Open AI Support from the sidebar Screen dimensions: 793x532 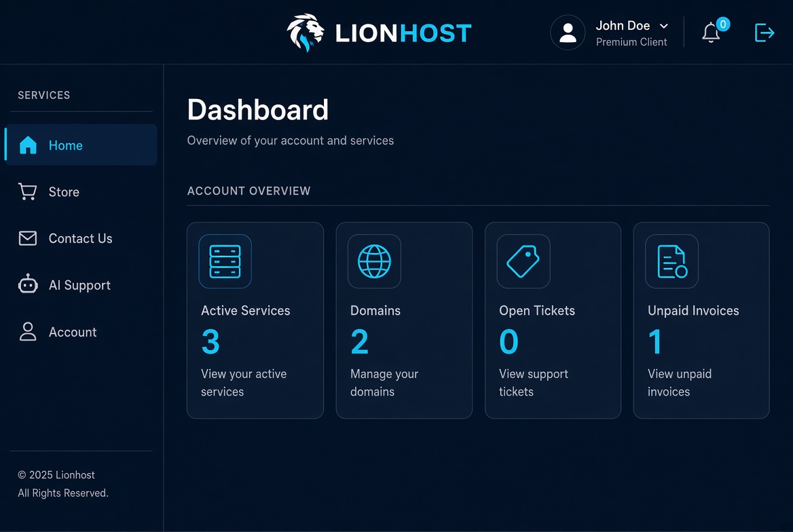click(x=81, y=285)
